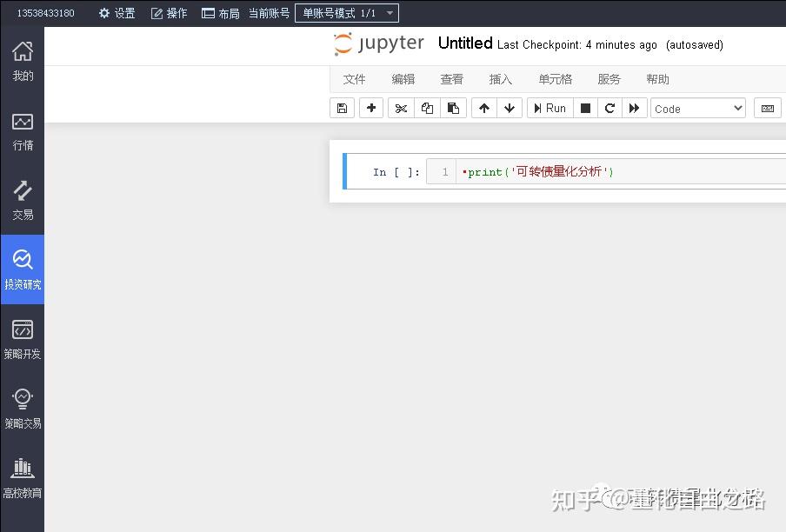Open the 单元格 menu
This screenshot has width=786, height=532.
[x=555, y=79]
